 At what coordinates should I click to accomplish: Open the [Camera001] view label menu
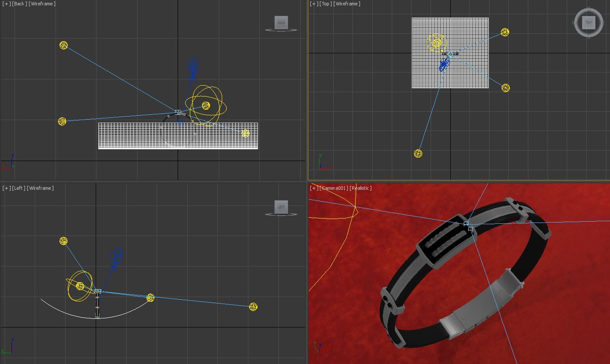coord(334,188)
